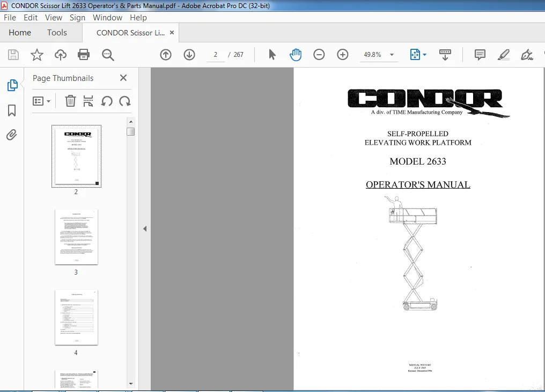This screenshot has height=392, width=545.
Task: Click the 49.8% zoom value field
Action: click(x=373, y=55)
